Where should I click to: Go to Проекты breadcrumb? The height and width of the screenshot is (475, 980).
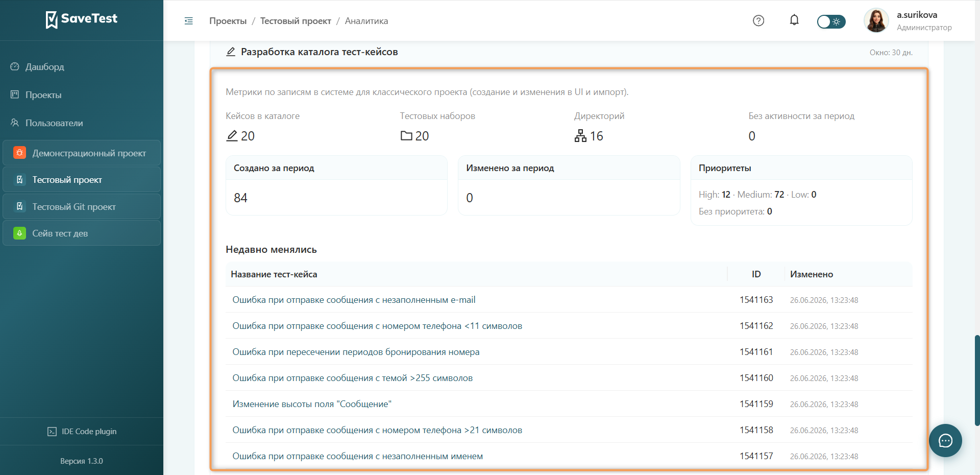point(228,21)
